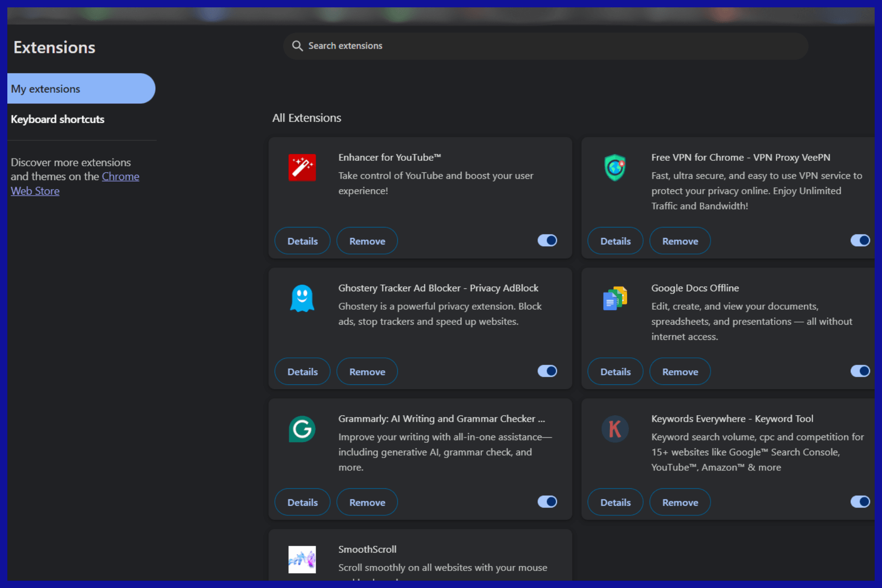Click the Free VPN VeePN shield icon

pyautogui.click(x=615, y=168)
